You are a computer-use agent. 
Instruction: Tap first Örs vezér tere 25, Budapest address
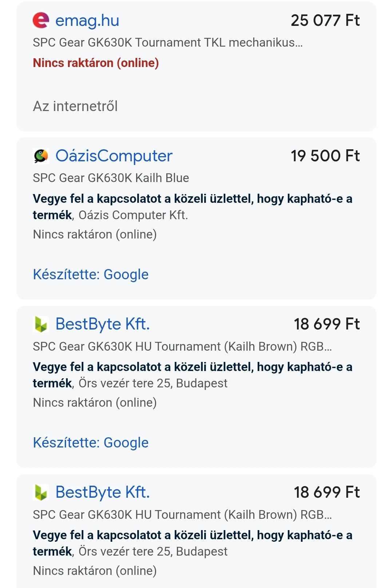click(x=153, y=383)
